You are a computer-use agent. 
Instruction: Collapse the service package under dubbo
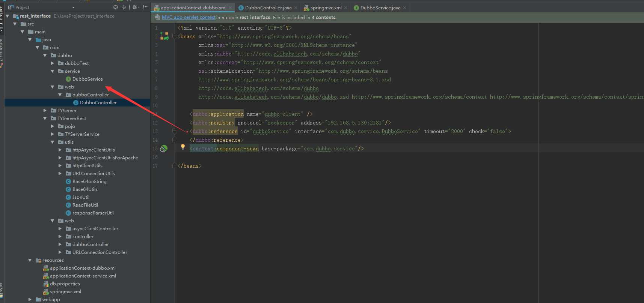pos(52,71)
